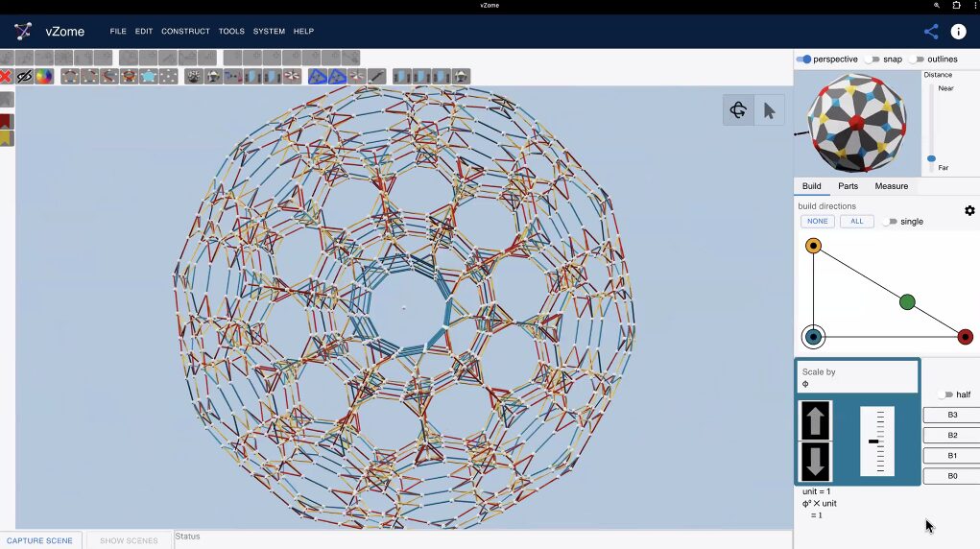Open the info icon in header
This screenshot has width=980, height=549.
[958, 32]
